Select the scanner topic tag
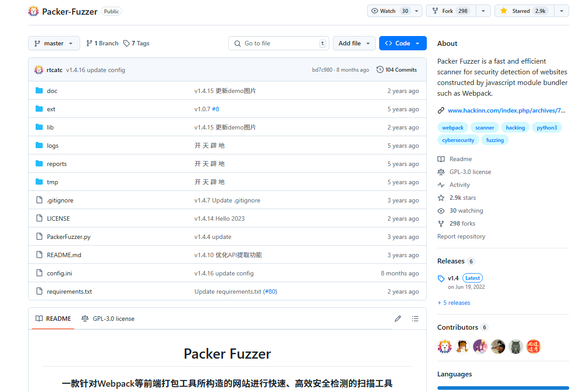Screen dimensions: 579x392 (x=485, y=128)
